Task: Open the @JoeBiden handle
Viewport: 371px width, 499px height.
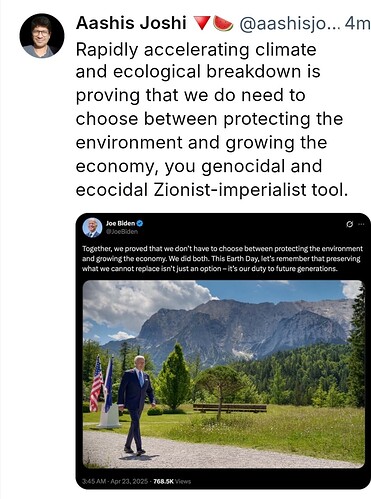Action: [x=122, y=232]
